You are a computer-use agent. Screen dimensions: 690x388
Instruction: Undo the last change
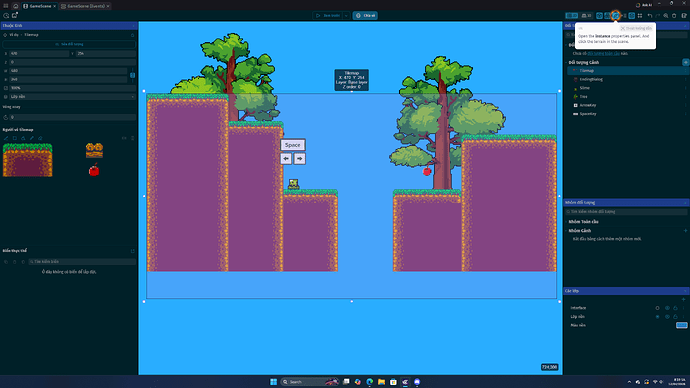pyautogui.click(x=650, y=15)
